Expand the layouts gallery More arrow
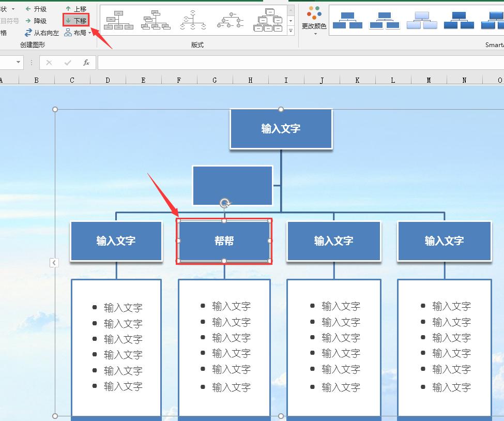 pos(291,31)
